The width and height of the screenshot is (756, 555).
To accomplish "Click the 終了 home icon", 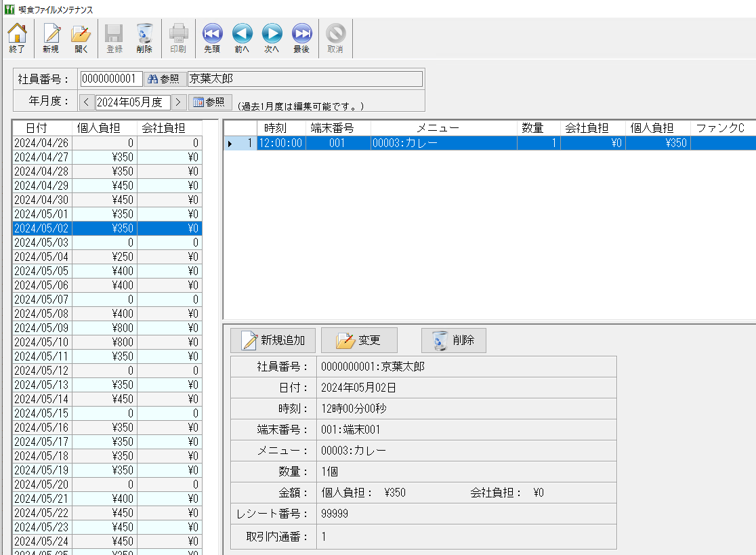I will [17, 37].
